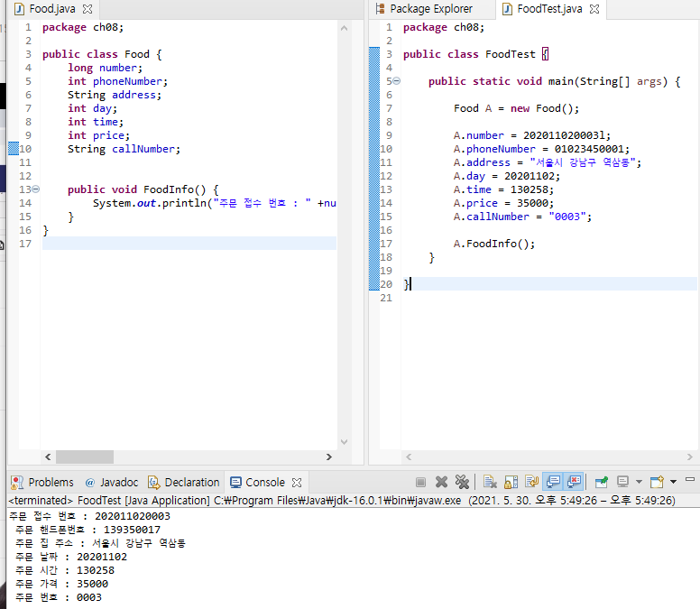Screen dimensions: 700x609
Task: Minimize the Console panel
Action: 690,479
